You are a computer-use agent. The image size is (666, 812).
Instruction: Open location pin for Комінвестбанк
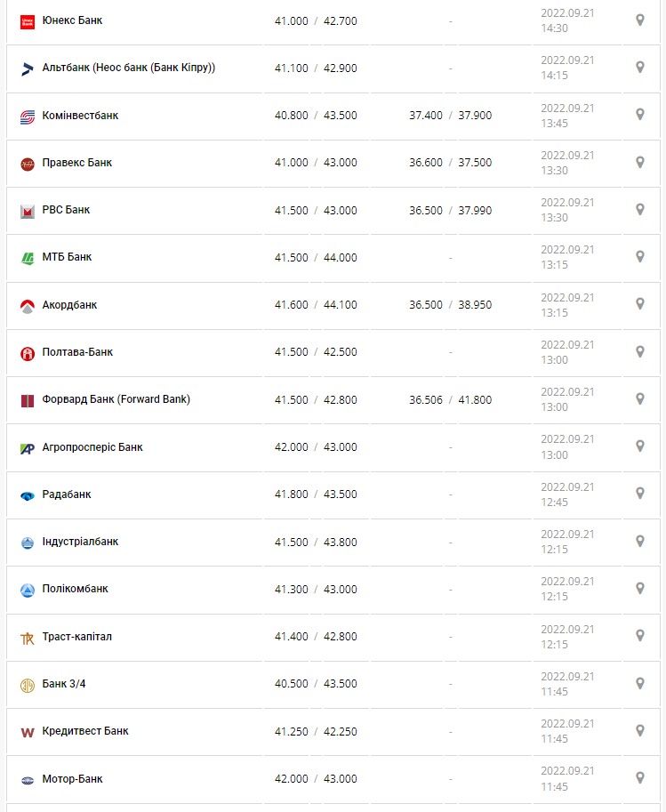click(639, 115)
